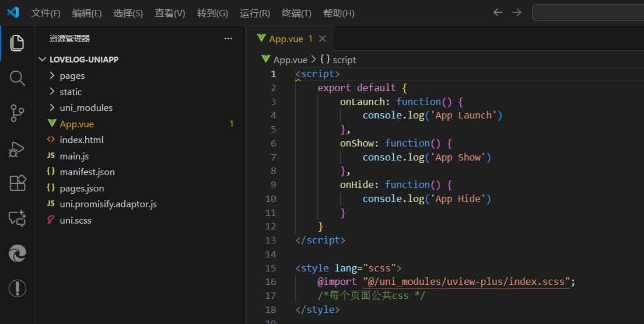Screen dimensions: 644x324
Task: Click the command center search box
Action: pyautogui.click(x=587, y=12)
